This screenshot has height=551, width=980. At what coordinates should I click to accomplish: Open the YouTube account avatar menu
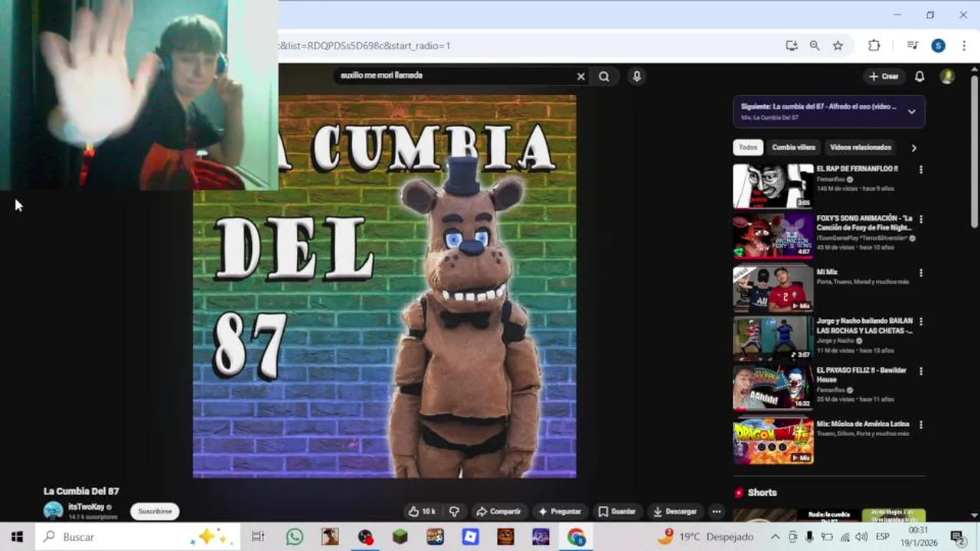tap(947, 77)
